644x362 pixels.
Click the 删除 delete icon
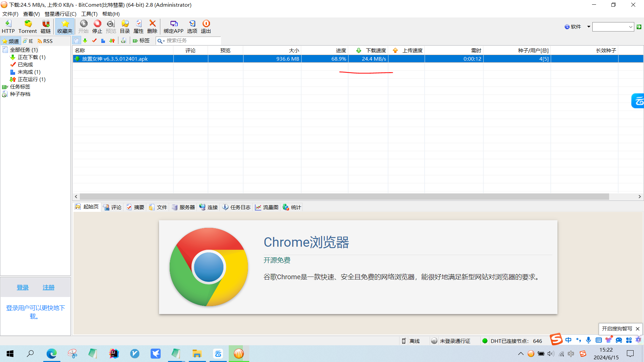tap(152, 26)
